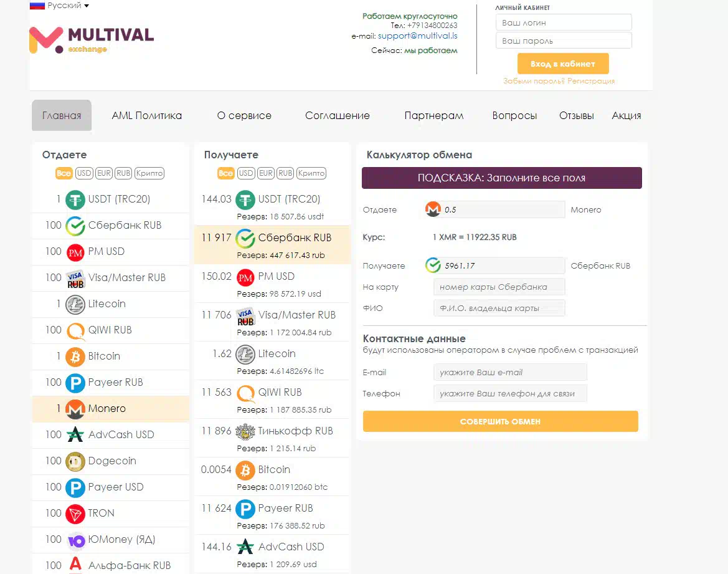Open the Главная tab

(62, 115)
